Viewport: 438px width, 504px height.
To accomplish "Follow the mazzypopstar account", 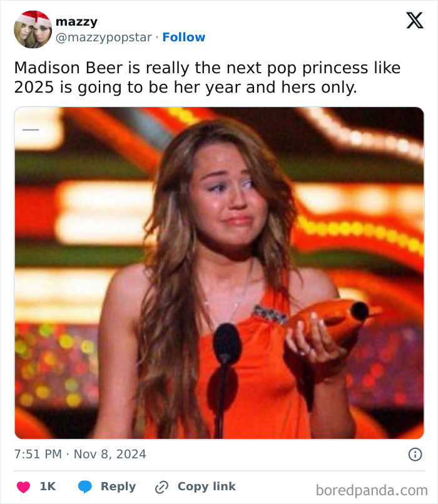I will (x=183, y=38).
